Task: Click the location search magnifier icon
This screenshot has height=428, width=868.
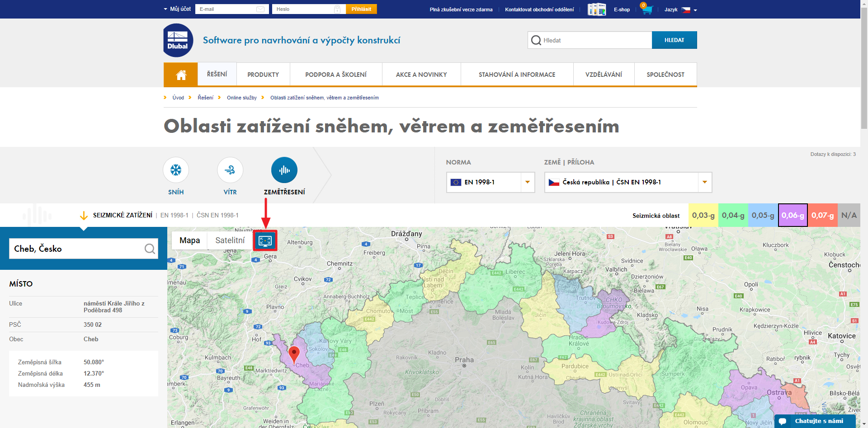Action: click(150, 249)
